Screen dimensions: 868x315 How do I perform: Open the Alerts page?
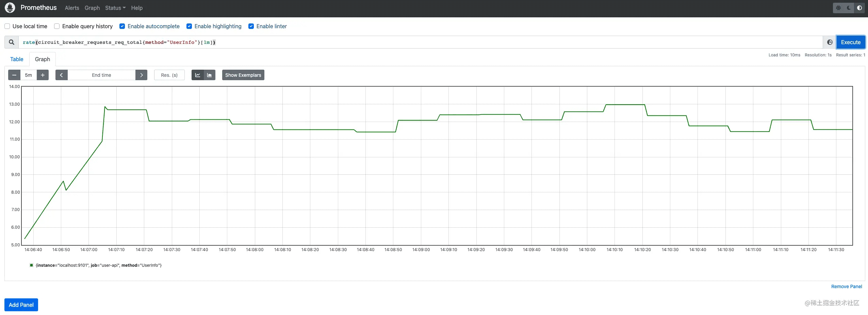72,8
